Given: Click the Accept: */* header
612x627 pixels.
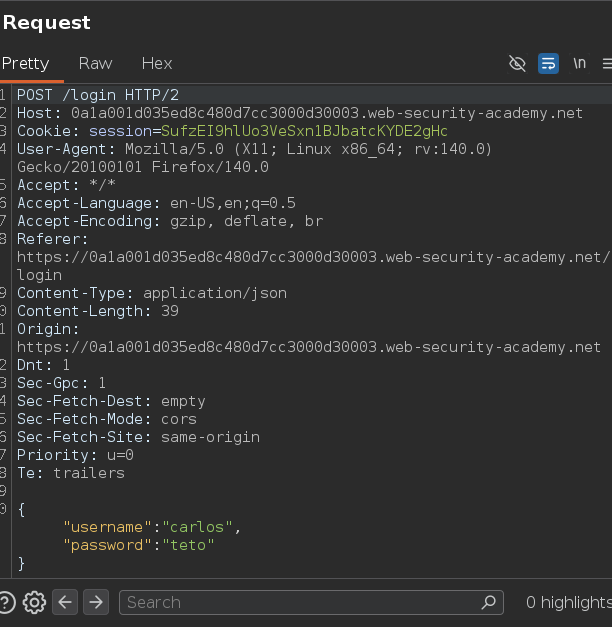Looking at the screenshot, I should coord(66,185).
